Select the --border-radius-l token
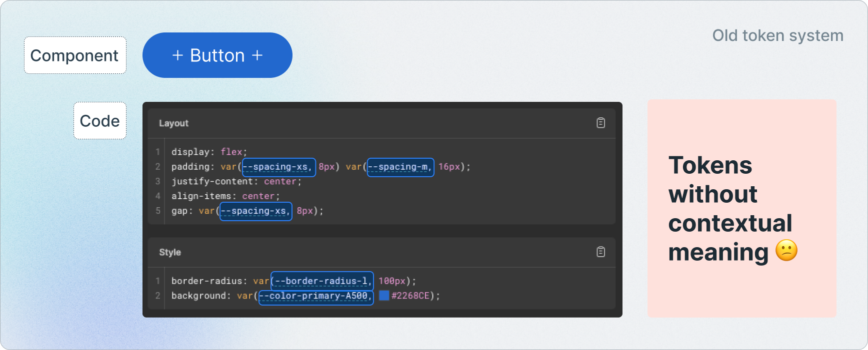The height and width of the screenshot is (350, 868). pyautogui.click(x=322, y=281)
